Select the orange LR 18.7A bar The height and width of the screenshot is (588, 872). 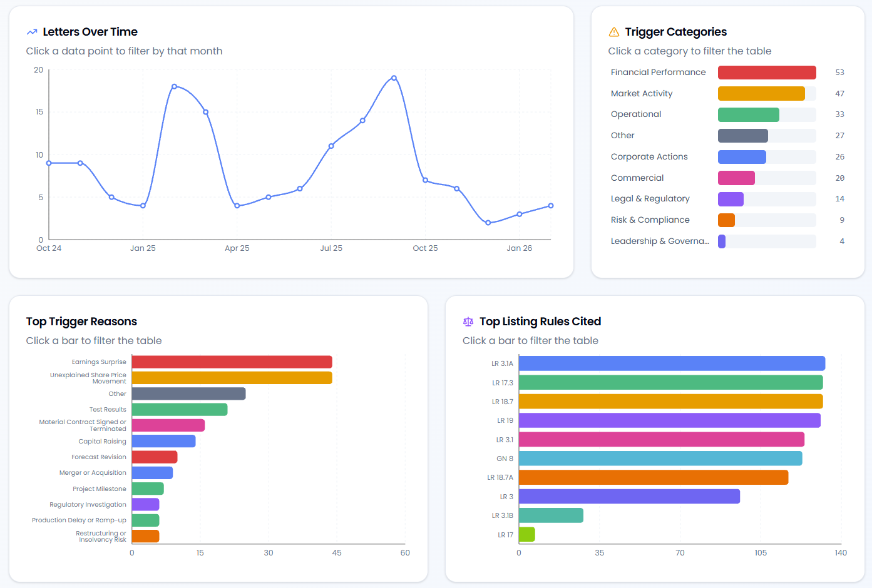[653, 477]
